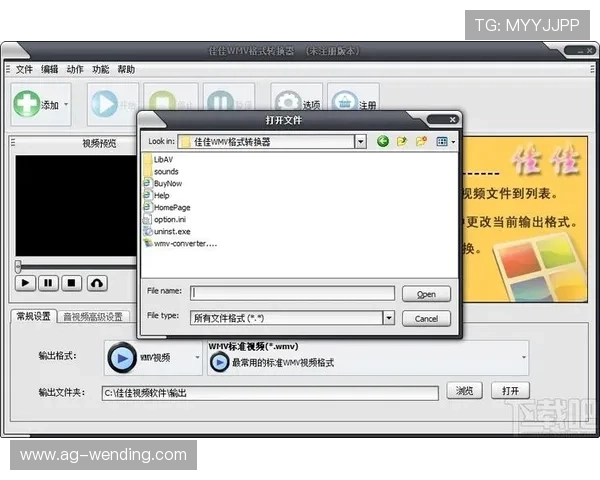This screenshot has width=600, height=480.
Task: Expand the WMV标准视频 profile dropdown
Action: 523,358
